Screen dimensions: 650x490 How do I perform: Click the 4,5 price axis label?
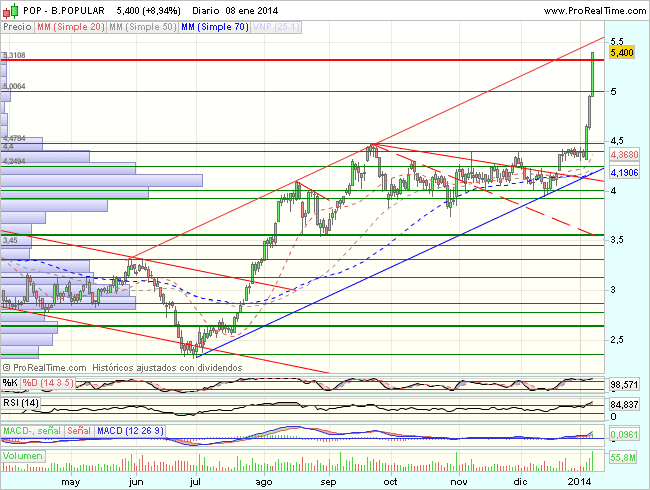coord(617,141)
